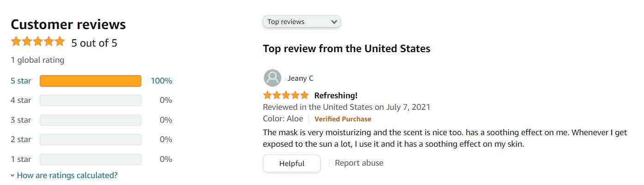The height and width of the screenshot is (185, 644).
Task: Click the overall five-star rating icons
Action: tap(38, 42)
